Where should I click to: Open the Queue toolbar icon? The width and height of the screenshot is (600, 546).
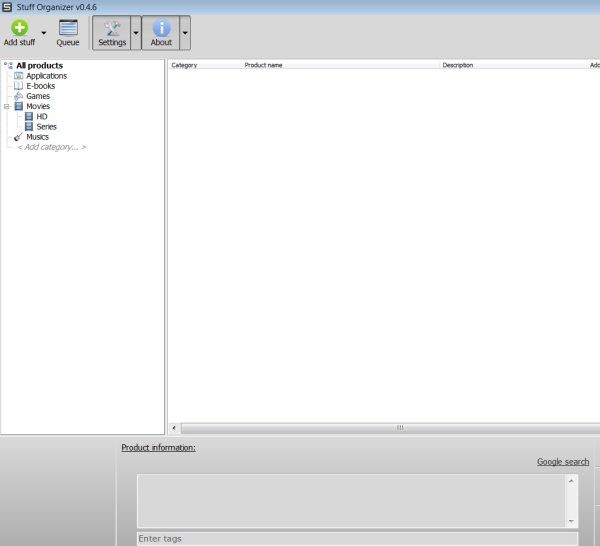68,27
